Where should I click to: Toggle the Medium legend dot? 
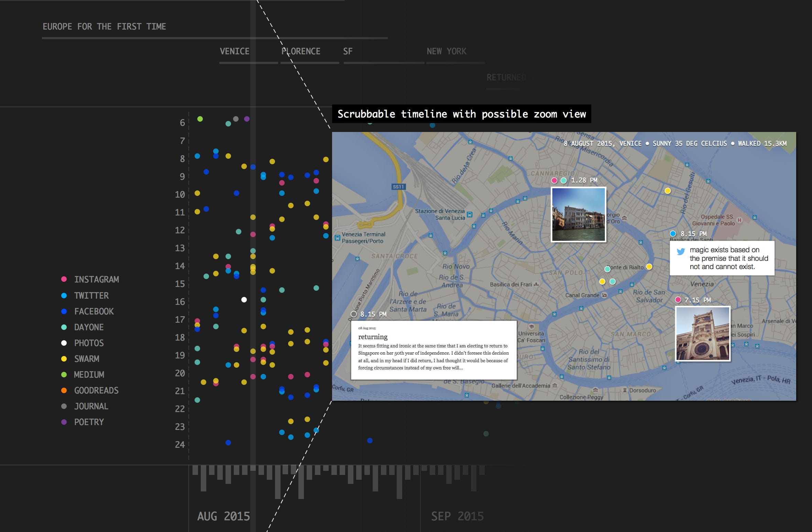click(64, 375)
